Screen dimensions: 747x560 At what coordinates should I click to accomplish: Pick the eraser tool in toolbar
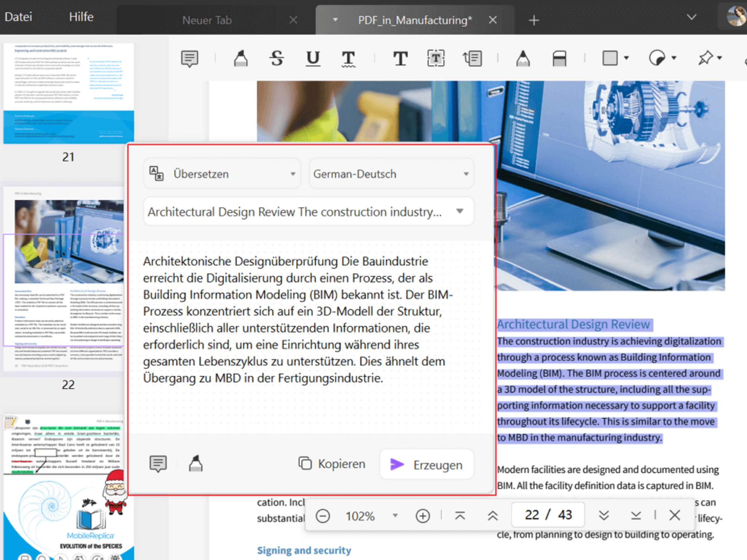tap(559, 58)
